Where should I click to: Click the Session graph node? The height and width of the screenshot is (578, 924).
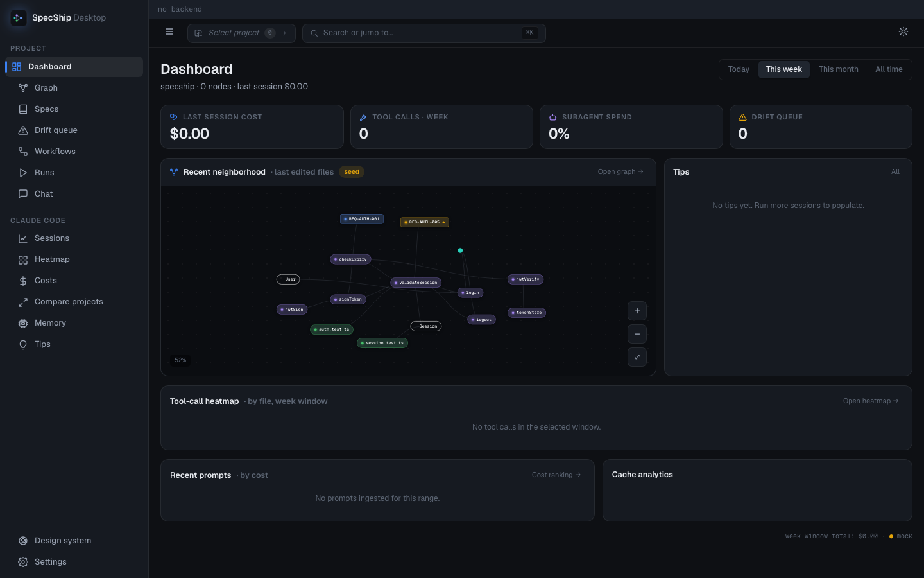[x=426, y=326]
